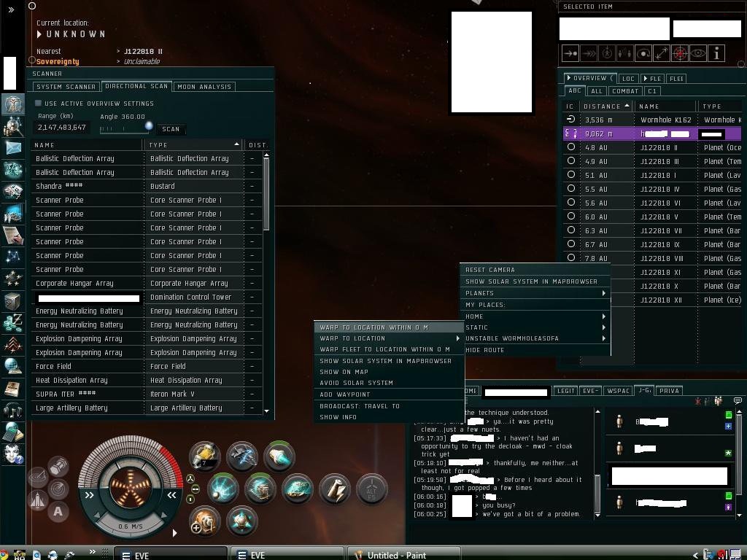The height and width of the screenshot is (560, 747).
Task: Toggle overload mid-slot rack indicator
Action: [196, 489]
